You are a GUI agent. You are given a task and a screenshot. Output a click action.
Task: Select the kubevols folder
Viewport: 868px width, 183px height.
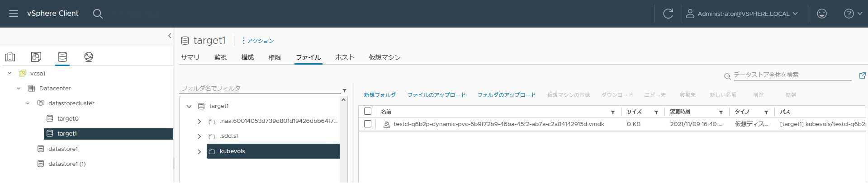coord(273,151)
